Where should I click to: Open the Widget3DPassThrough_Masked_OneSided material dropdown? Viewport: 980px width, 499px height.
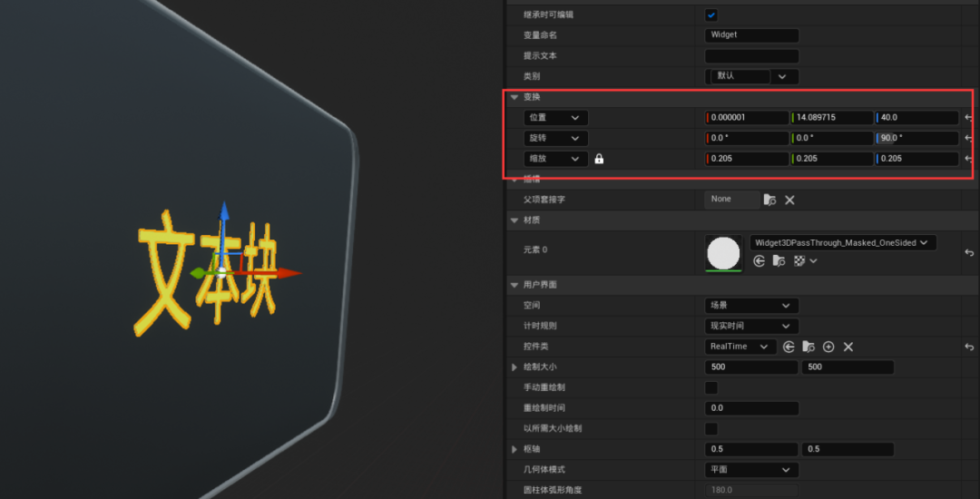[843, 243]
